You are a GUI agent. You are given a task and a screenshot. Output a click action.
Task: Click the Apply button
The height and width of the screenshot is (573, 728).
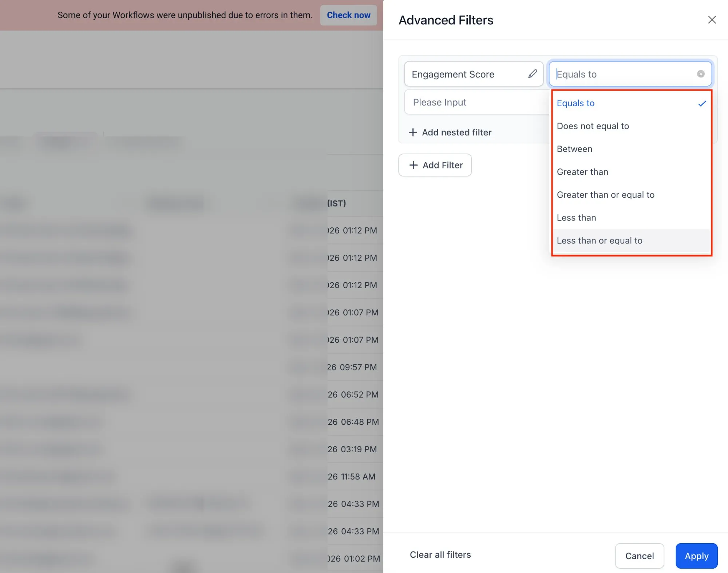(x=696, y=556)
